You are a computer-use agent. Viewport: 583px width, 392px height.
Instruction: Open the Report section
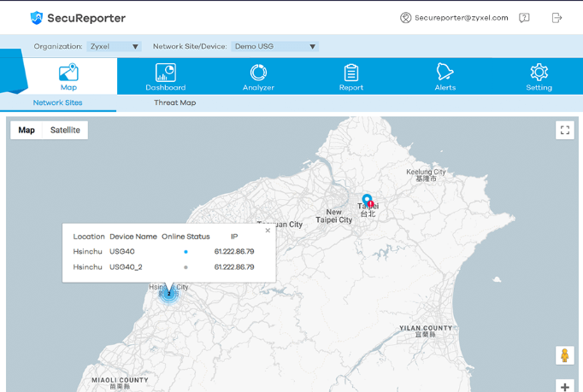[351, 77]
